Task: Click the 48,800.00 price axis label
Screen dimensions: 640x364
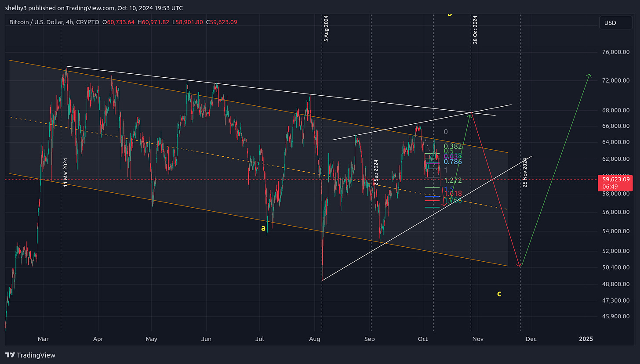Action: tap(615, 285)
